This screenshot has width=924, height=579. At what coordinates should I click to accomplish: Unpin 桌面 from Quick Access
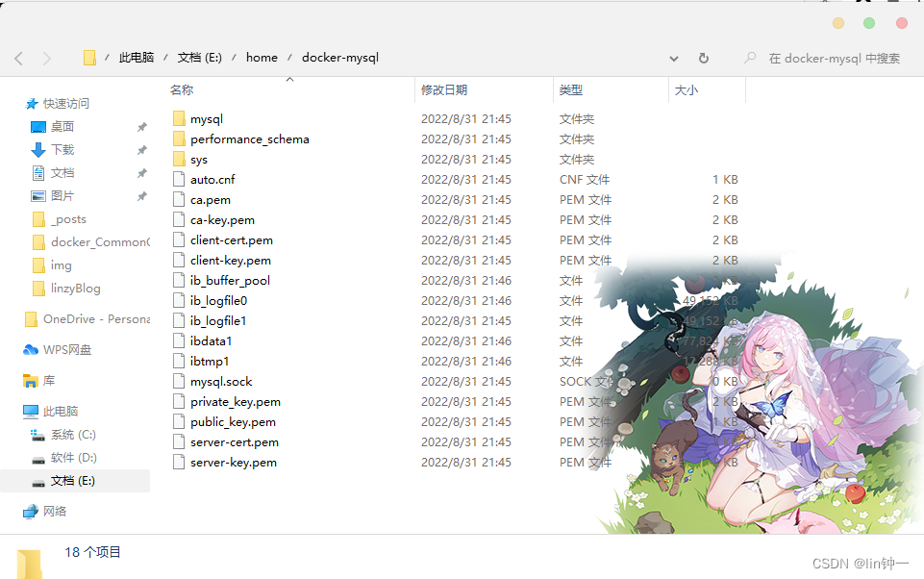pyautogui.click(x=141, y=126)
